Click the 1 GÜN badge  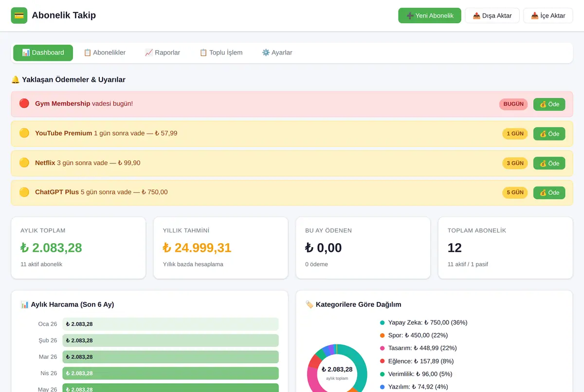point(515,134)
